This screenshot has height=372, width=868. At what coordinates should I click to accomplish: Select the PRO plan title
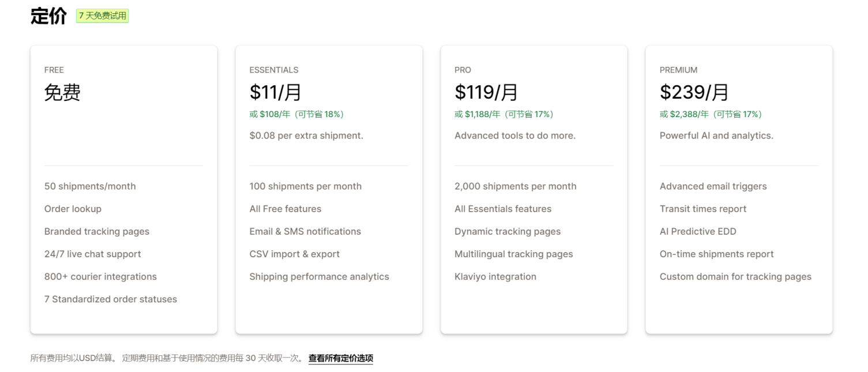(463, 70)
